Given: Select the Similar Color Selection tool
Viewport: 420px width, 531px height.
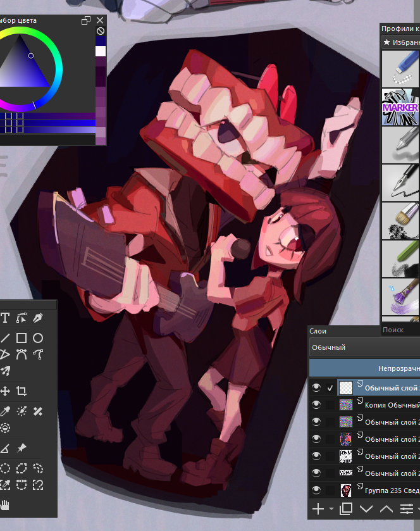Looking at the screenshot, I should click(4, 485).
